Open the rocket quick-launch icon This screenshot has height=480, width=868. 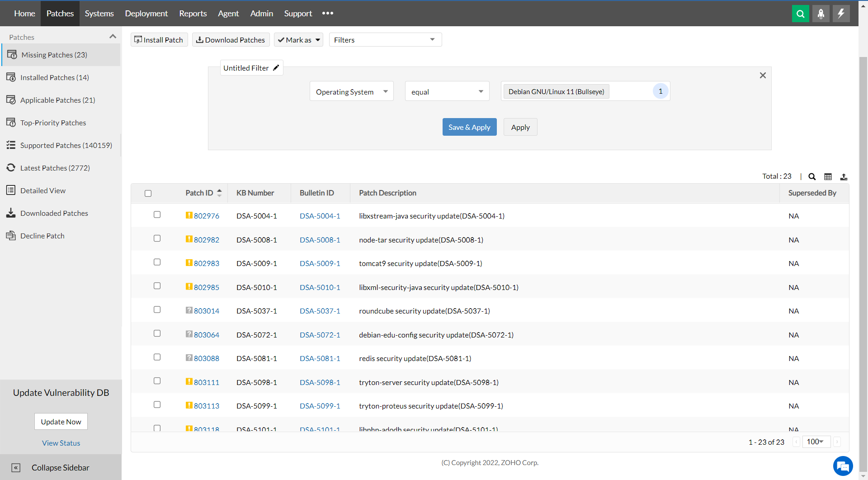point(821,14)
